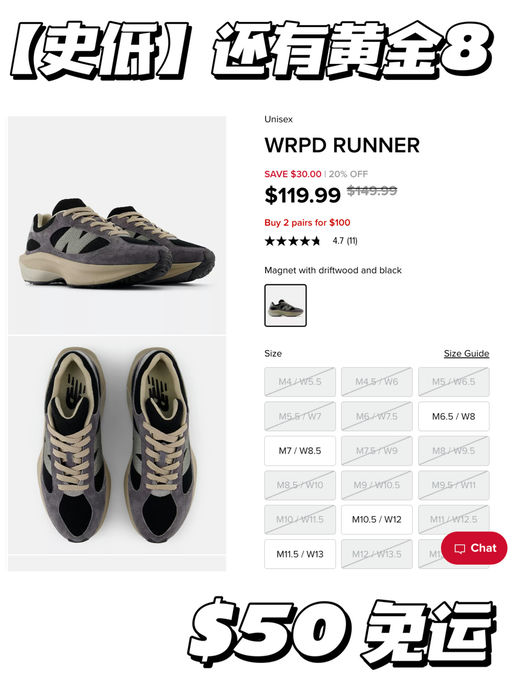
Task: Click the unavailable M6 / W7.5 size
Action: pyautogui.click(x=376, y=416)
